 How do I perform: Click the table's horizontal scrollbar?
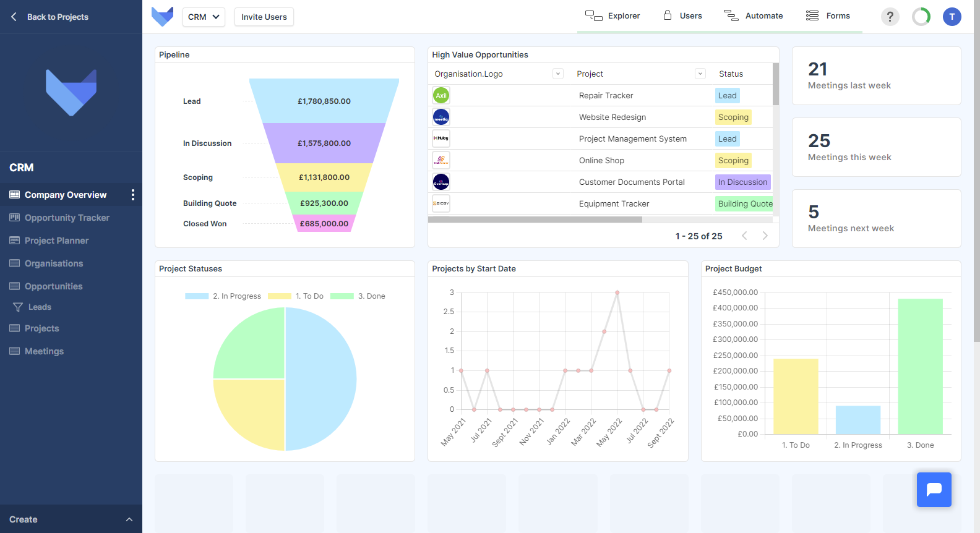click(x=535, y=220)
